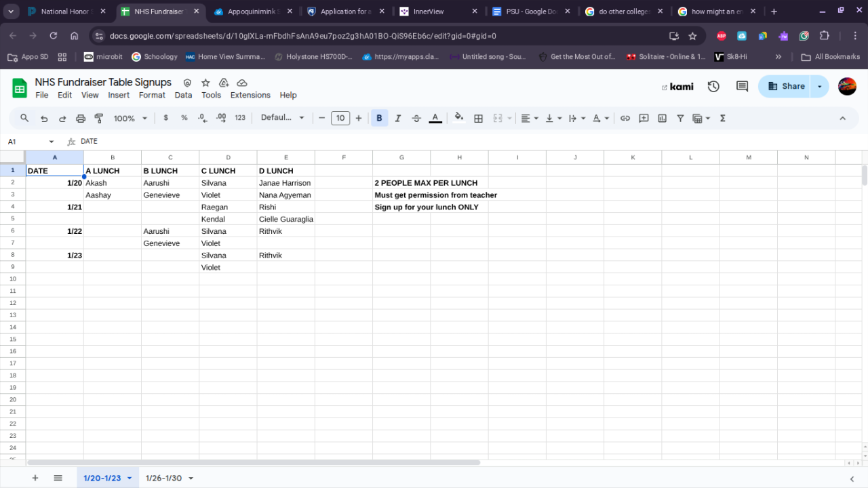The image size is (868, 488).
Task: Switch to the 1/26-1/30 sheet tab
Action: pyautogui.click(x=163, y=478)
